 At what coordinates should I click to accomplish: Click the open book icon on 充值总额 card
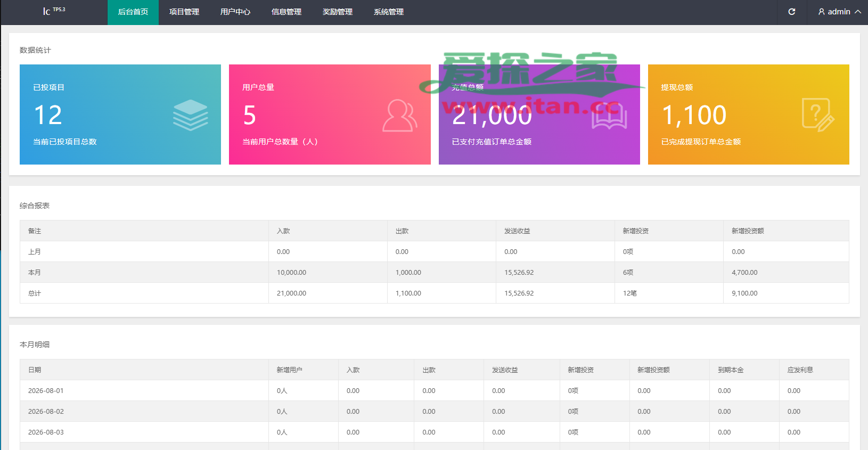[x=609, y=116]
